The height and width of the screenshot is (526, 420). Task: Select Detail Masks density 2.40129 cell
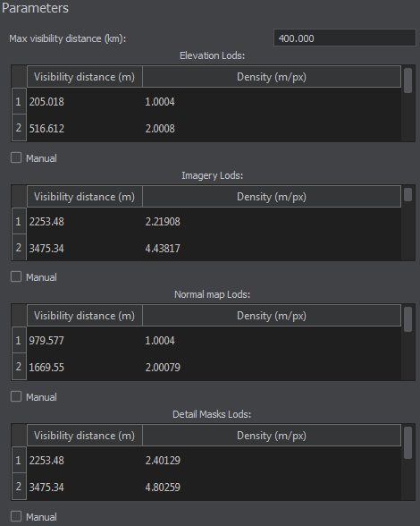272,460
